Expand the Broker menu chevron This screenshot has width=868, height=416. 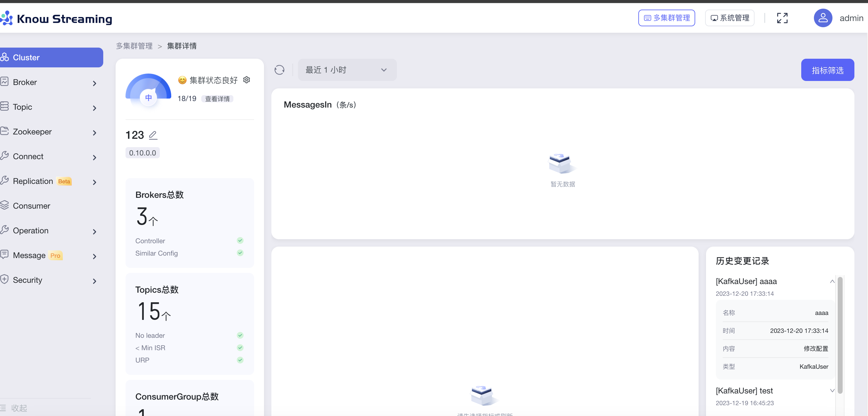pyautogui.click(x=94, y=83)
